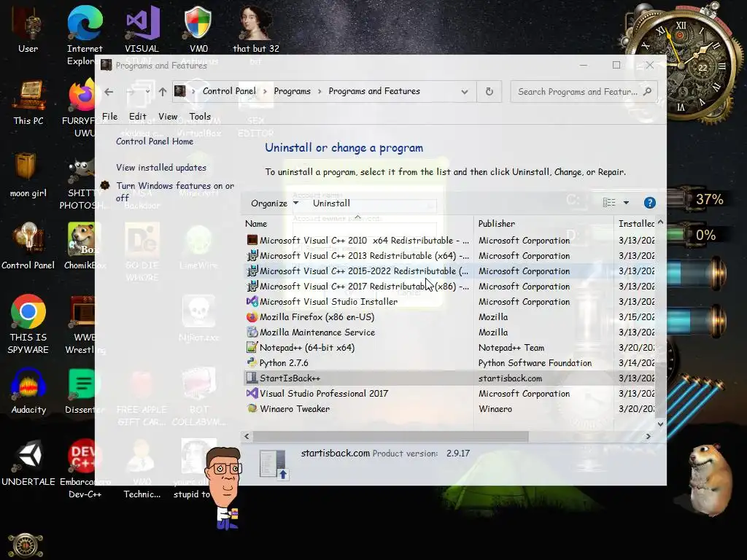Click the refresh button in address bar

[489, 91]
